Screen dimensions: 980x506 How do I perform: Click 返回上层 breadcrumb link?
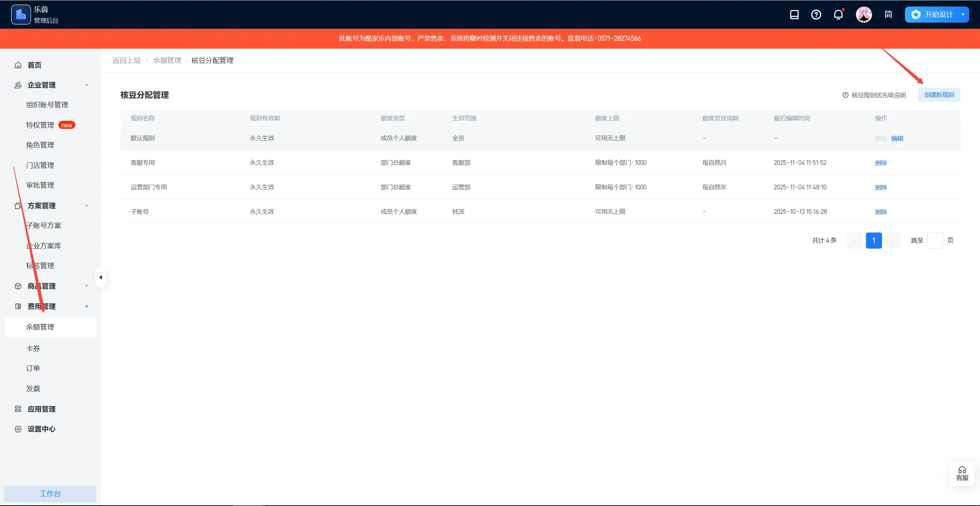click(126, 61)
